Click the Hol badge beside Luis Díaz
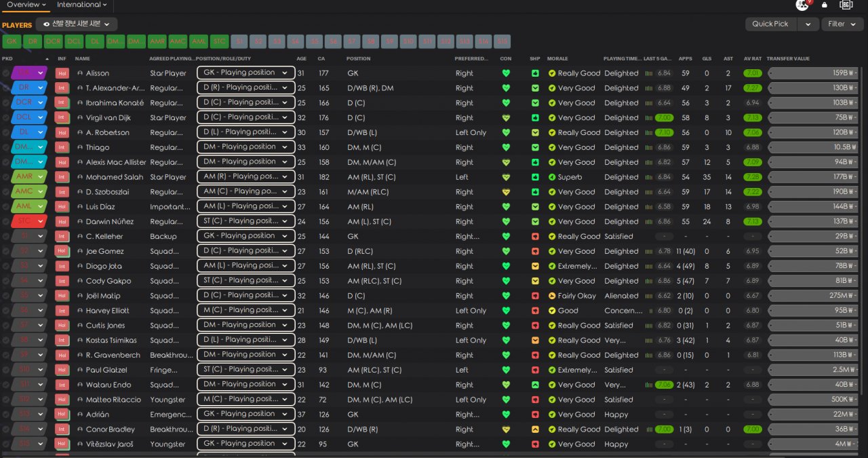The height and width of the screenshot is (458, 868). 62,207
